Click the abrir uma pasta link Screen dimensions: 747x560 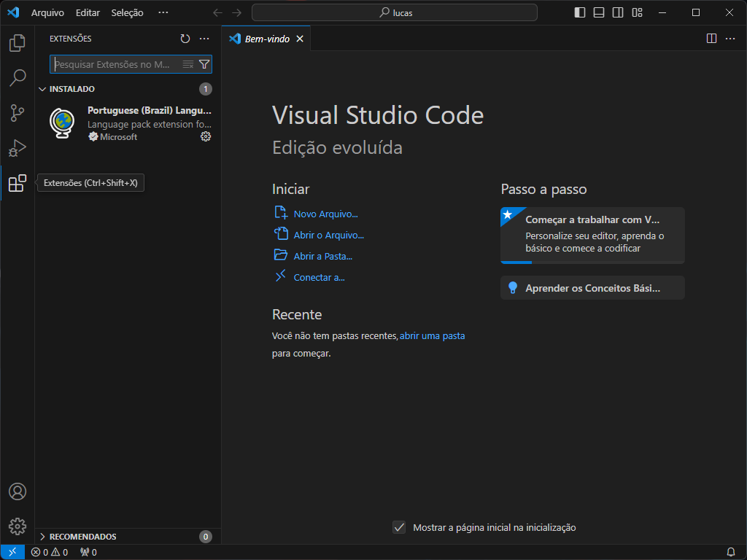(x=432, y=336)
